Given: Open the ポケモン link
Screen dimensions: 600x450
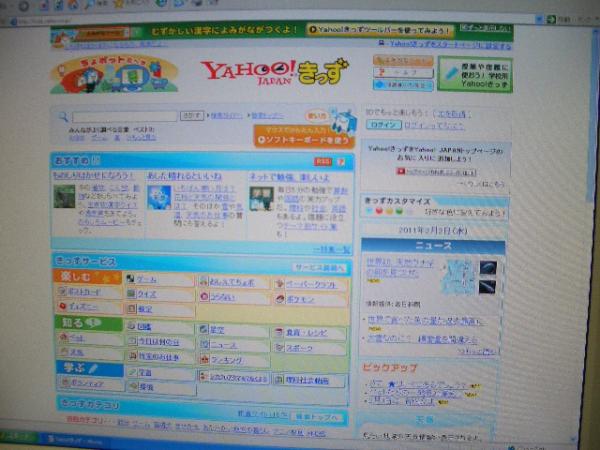Looking at the screenshot, I should 300,299.
